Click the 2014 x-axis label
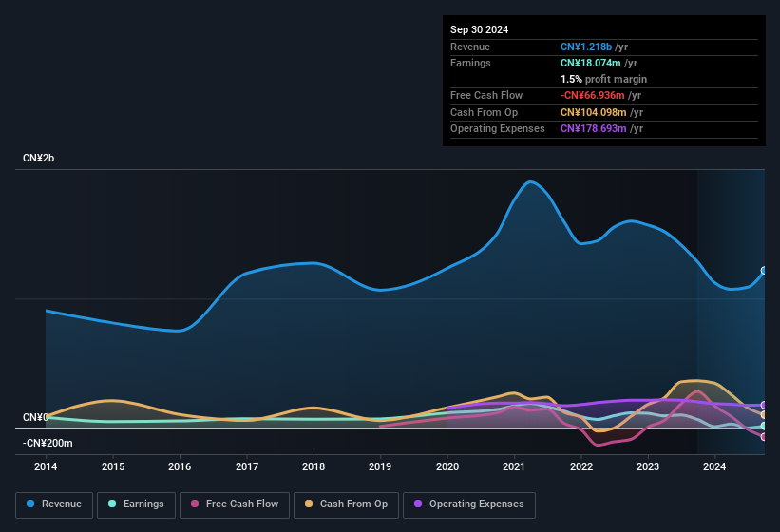The width and height of the screenshot is (780, 532). click(x=46, y=466)
